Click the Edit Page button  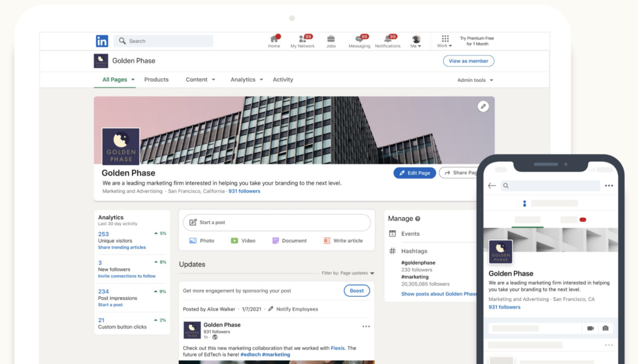(x=414, y=173)
